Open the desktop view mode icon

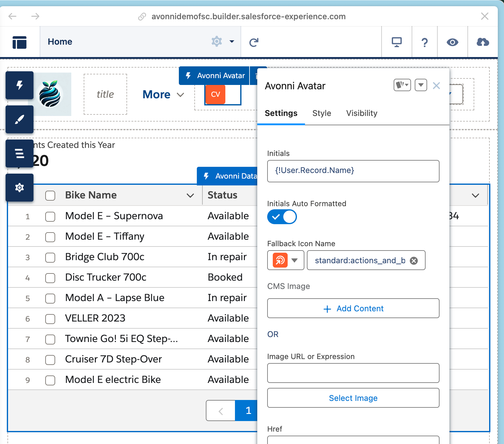[x=396, y=42]
